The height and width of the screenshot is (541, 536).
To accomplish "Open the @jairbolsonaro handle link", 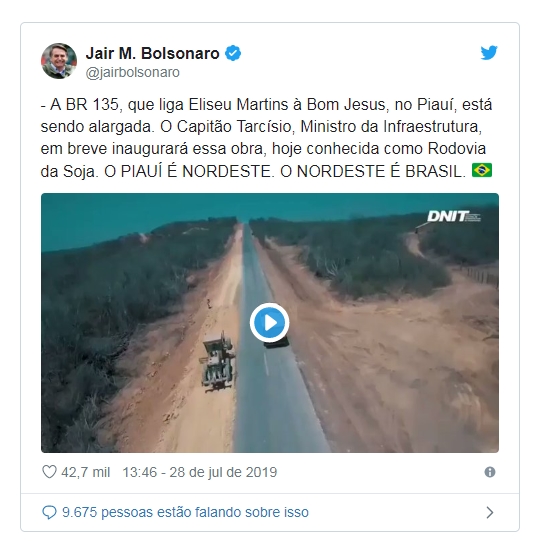I will click(x=132, y=72).
